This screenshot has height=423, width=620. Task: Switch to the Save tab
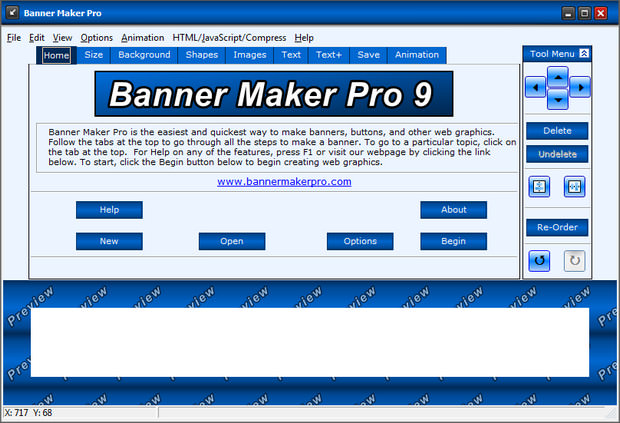point(369,55)
